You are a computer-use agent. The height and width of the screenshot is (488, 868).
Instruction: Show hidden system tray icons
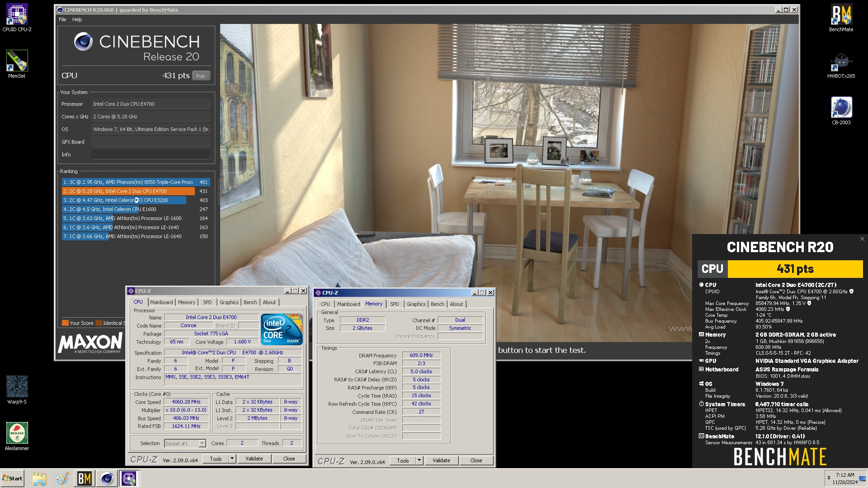pos(829,478)
